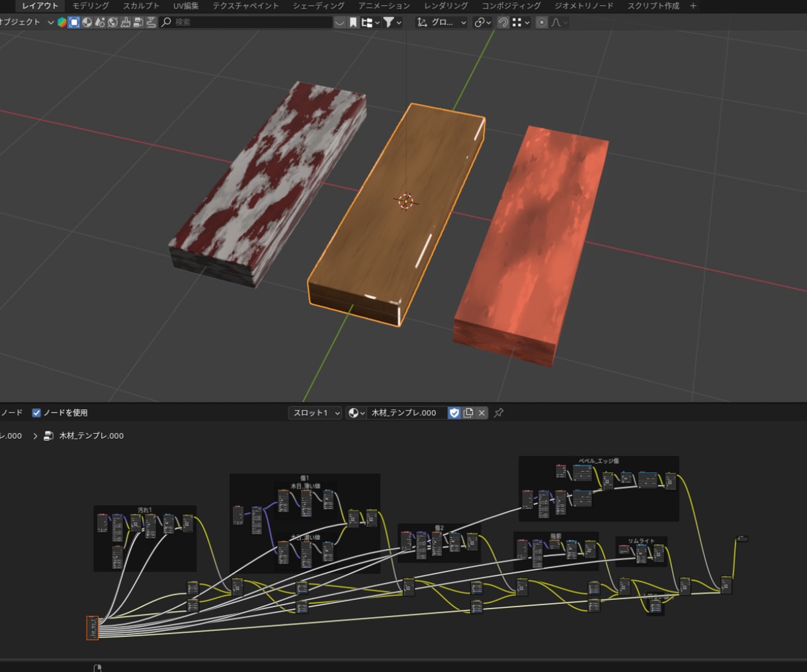The width and height of the screenshot is (807, 672).
Task: Open the snapping options grid dropdown
Action: [x=521, y=22]
